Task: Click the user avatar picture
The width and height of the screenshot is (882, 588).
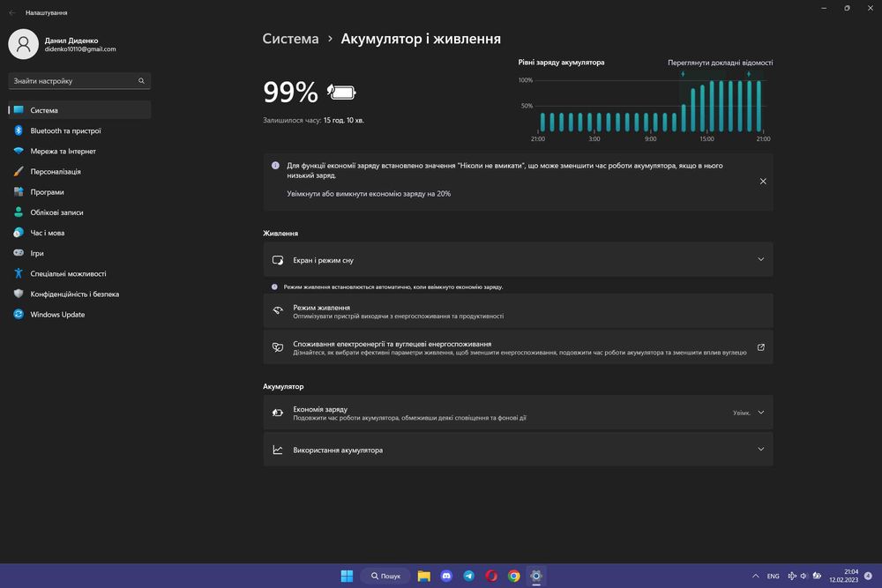Action: (x=23, y=44)
